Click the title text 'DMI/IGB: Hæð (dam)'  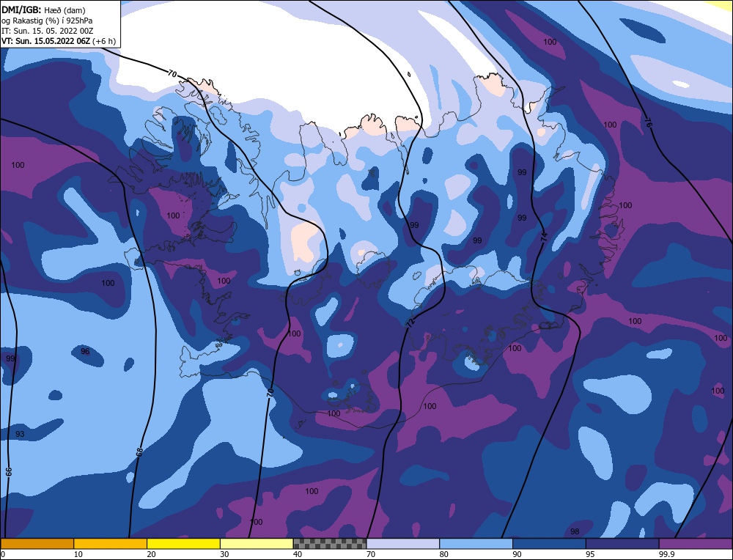tap(43, 10)
